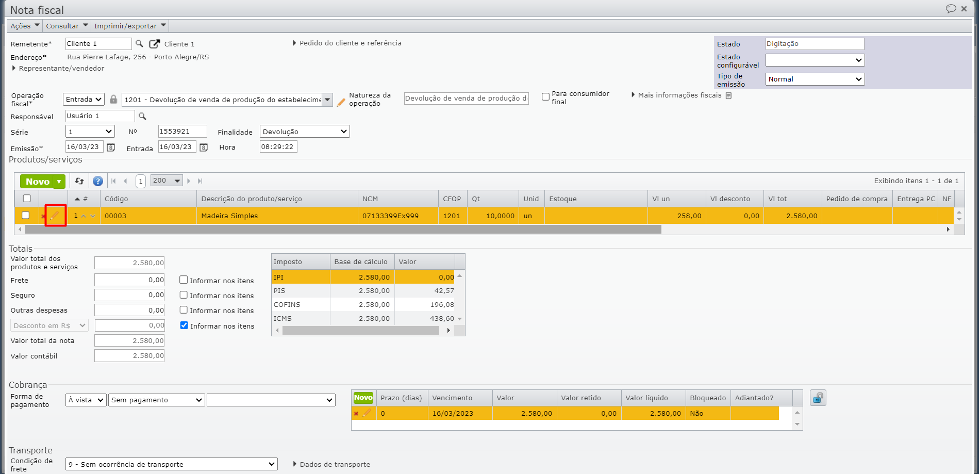Open the Ações menu
The width and height of the screenshot is (980, 474).
point(25,26)
